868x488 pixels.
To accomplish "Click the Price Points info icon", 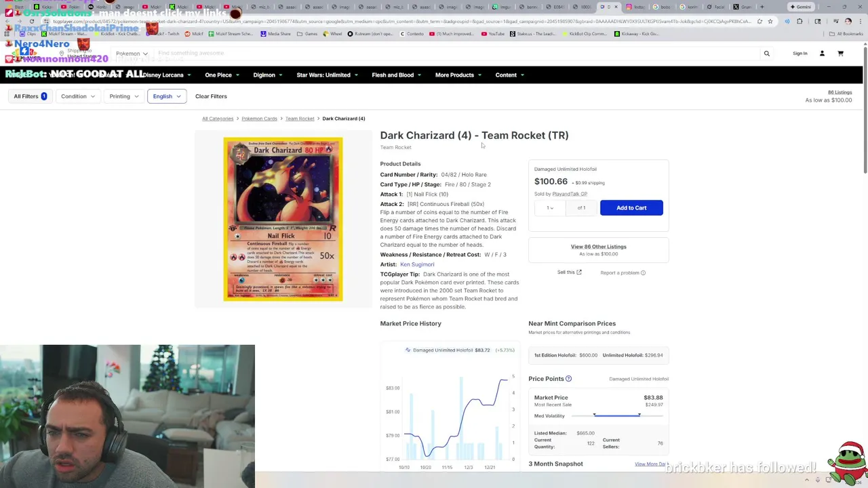I will [x=569, y=379].
